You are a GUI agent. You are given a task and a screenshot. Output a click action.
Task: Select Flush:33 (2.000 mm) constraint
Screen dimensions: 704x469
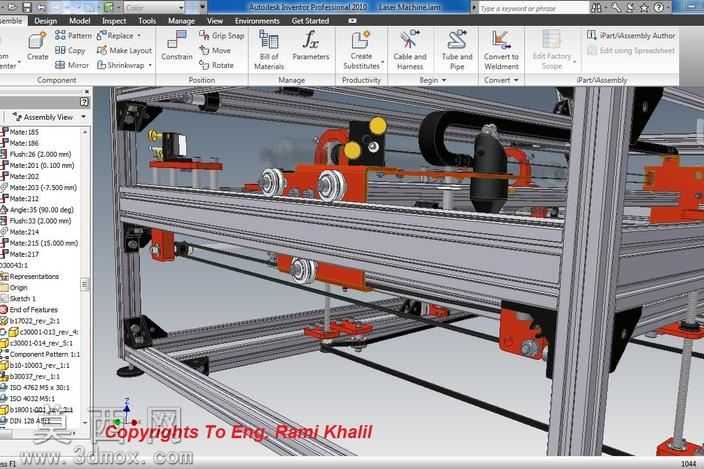click(36, 221)
